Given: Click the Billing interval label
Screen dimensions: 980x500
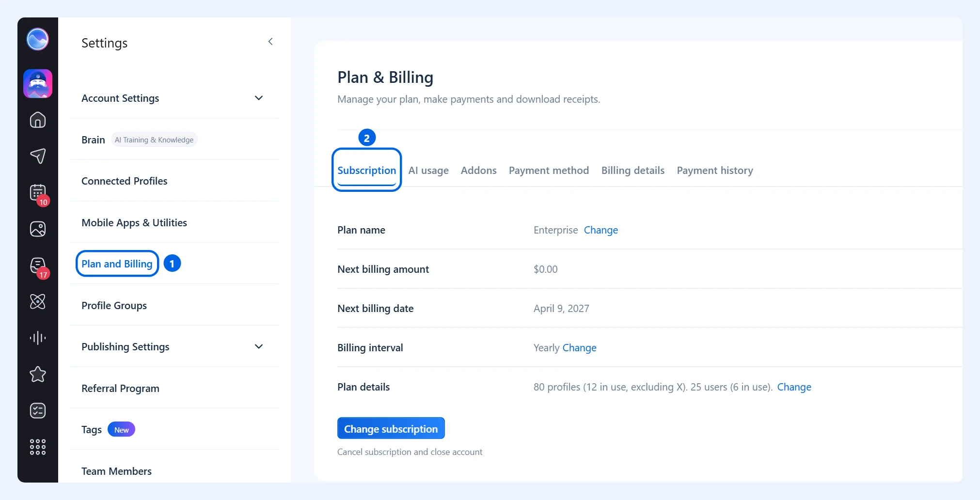Looking at the screenshot, I should (x=370, y=347).
